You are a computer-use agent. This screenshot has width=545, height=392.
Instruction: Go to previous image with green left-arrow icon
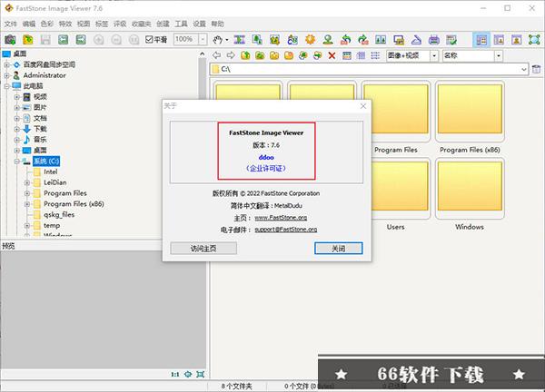coord(64,40)
